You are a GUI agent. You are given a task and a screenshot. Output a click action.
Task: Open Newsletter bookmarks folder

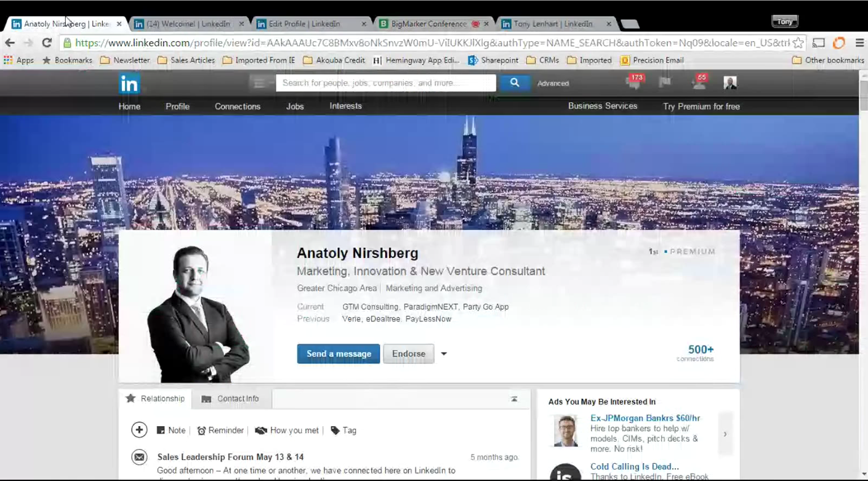point(125,60)
